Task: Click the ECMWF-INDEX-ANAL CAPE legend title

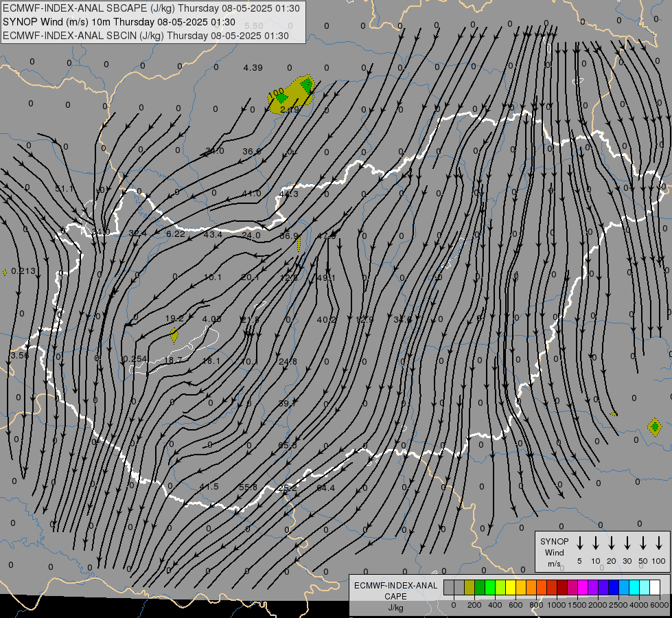Action: [x=395, y=591]
